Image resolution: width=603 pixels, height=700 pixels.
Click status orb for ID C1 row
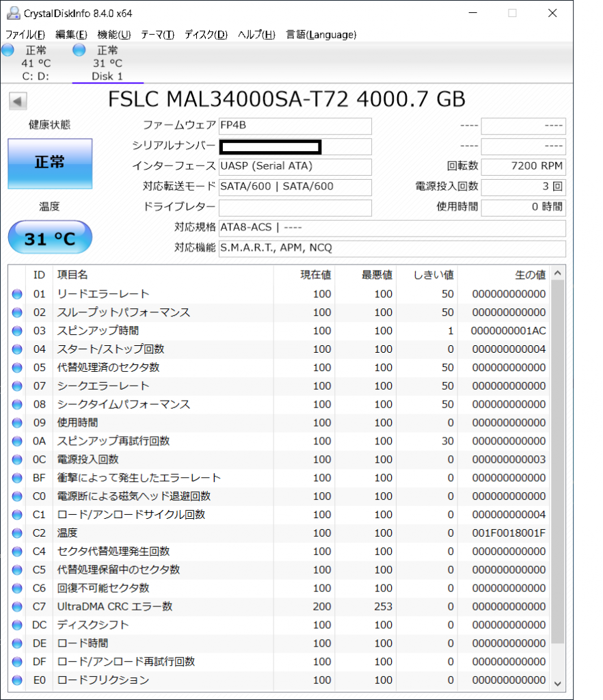pos(17,515)
